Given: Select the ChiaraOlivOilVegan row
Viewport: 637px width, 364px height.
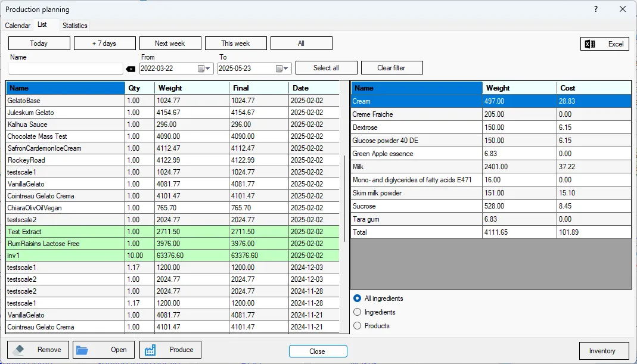Looking at the screenshot, I should coord(172,208).
